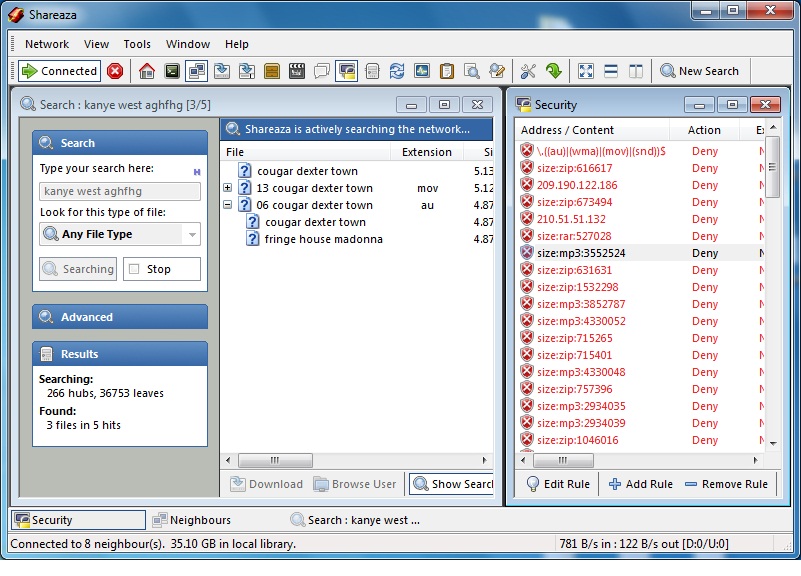
Task: Click the red Disconnect toolbar icon
Action: [115, 71]
